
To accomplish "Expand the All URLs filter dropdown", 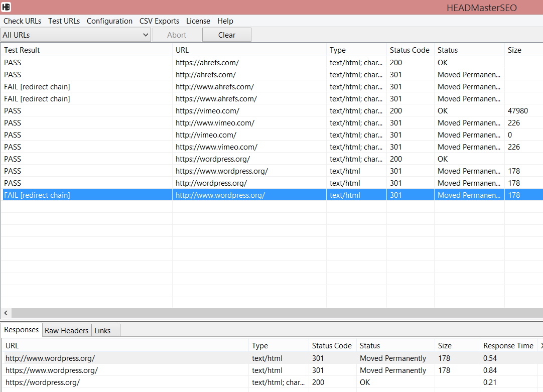I will (x=75, y=35).
